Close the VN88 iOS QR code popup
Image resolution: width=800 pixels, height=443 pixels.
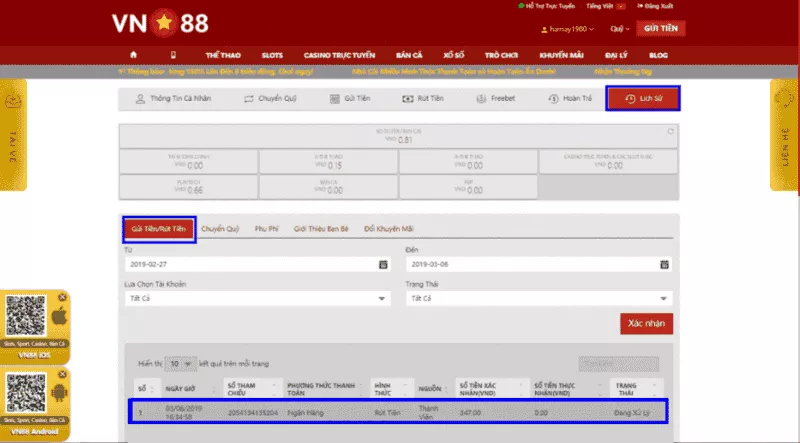62,297
